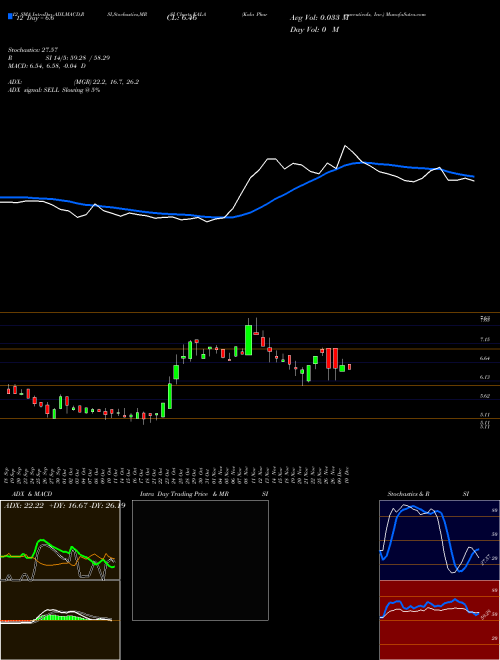Image resolution: width=500 pixels, height=660 pixels.
Task: Click the tallest green candlestick near 7.6
Action: tap(248, 340)
